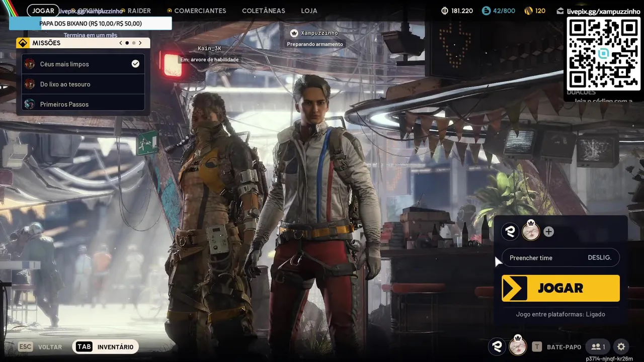Go to previous missions page with left chevron
Screen dimensions: 644x362
121,43
